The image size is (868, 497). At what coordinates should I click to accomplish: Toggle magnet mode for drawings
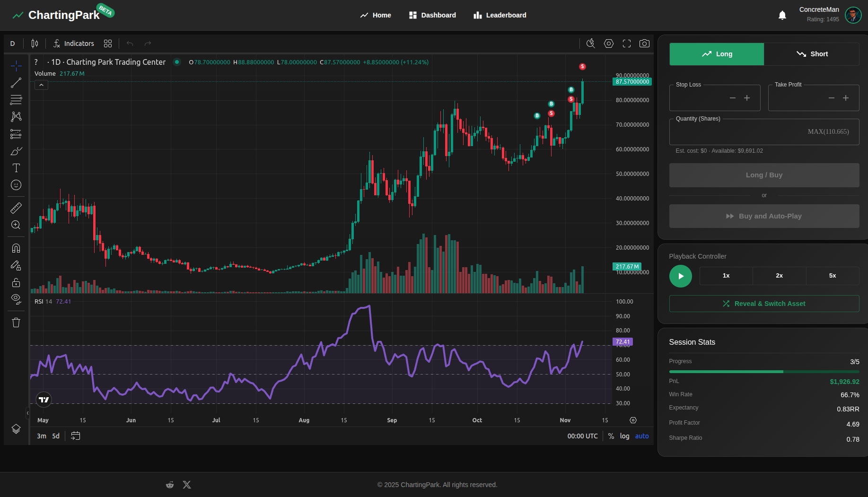click(16, 248)
